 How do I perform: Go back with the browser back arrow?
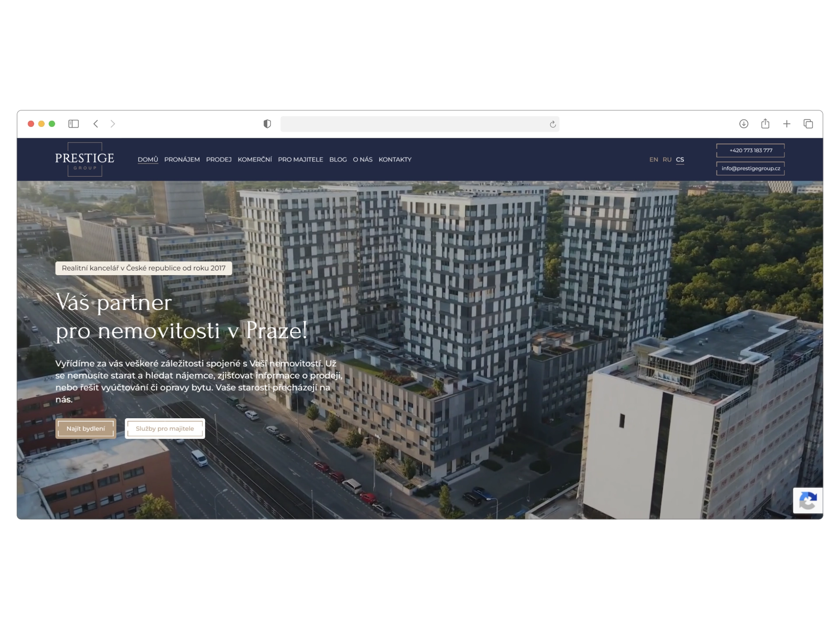click(96, 124)
